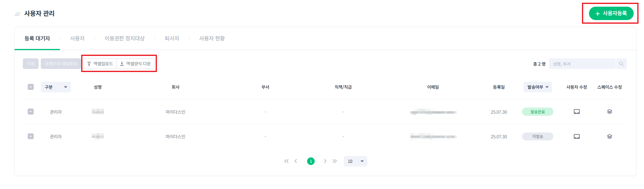The image size is (644, 189).
Task: Toggle checkbox of first 관리자 row
Action: click(31, 112)
